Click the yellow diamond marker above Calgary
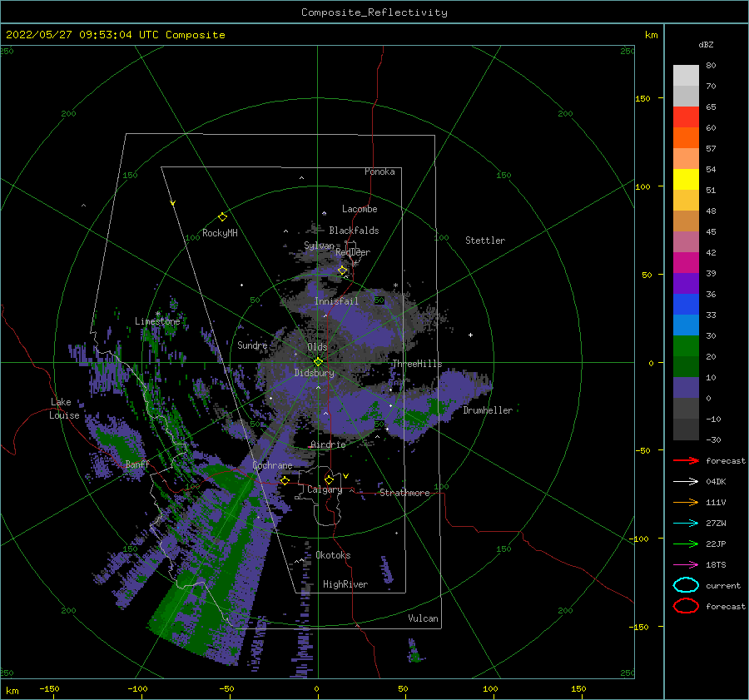 (329, 479)
